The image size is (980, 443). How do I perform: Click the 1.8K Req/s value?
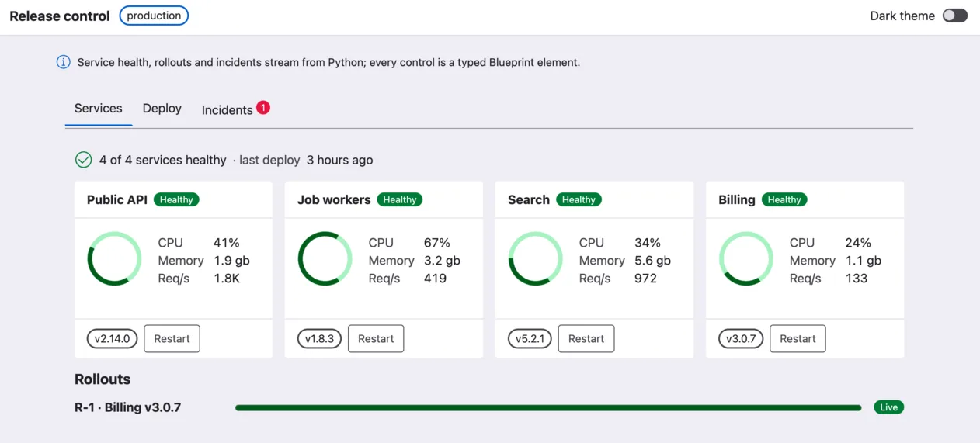pyautogui.click(x=227, y=279)
